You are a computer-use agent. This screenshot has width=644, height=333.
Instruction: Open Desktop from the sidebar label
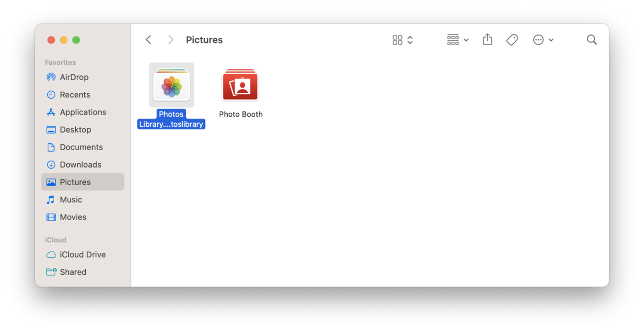(75, 129)
